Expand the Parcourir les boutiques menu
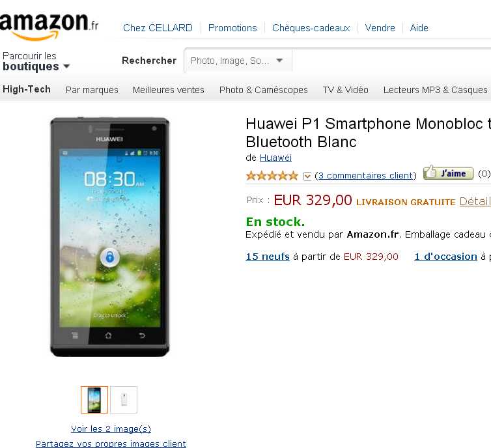The height and width of the screenshot is (448, 491). 36,62
